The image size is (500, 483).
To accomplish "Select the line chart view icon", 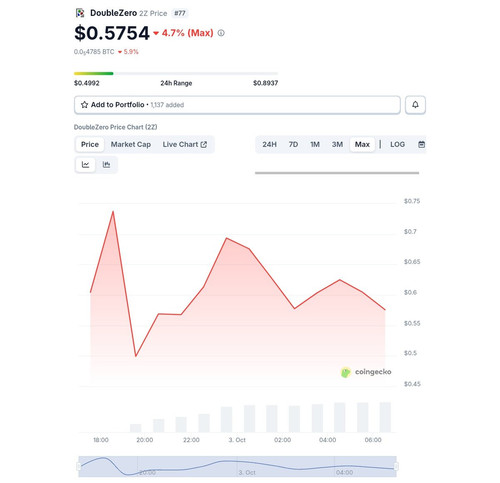I will [85, 165].
